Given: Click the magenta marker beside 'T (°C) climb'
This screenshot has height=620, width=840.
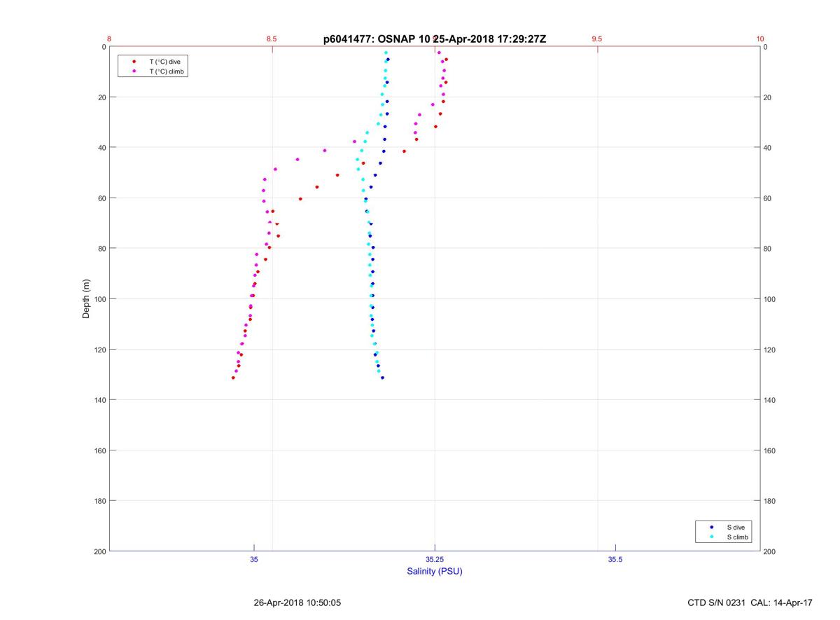Looking at the screenshot, I should coord(134,71).
